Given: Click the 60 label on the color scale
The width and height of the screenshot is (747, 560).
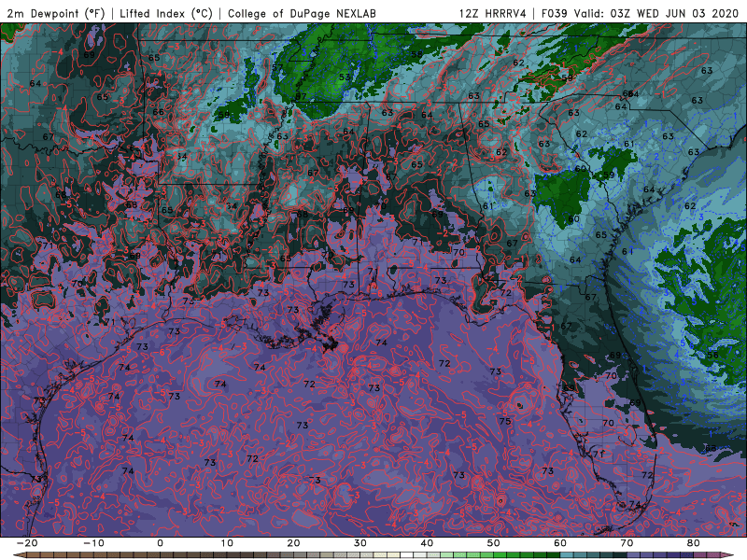Looking at the screenshot, I should tap(560, 543).
